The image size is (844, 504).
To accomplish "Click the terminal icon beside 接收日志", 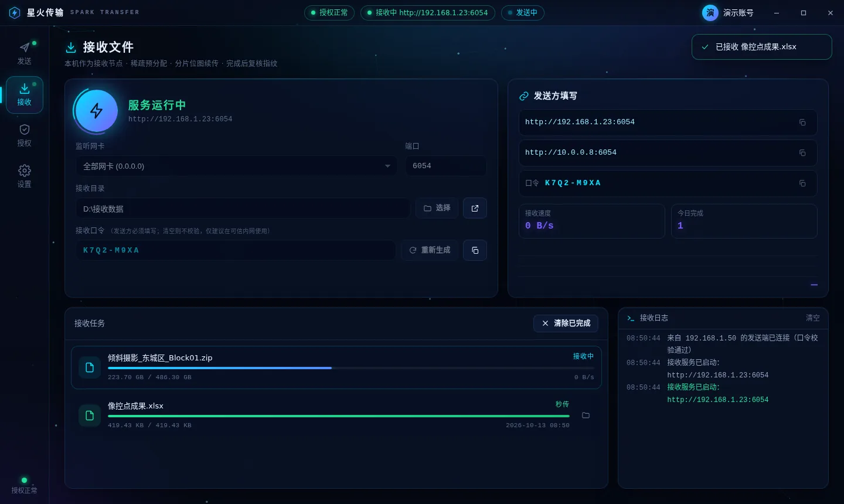I will pyautogui.click(x=631, y=318).
